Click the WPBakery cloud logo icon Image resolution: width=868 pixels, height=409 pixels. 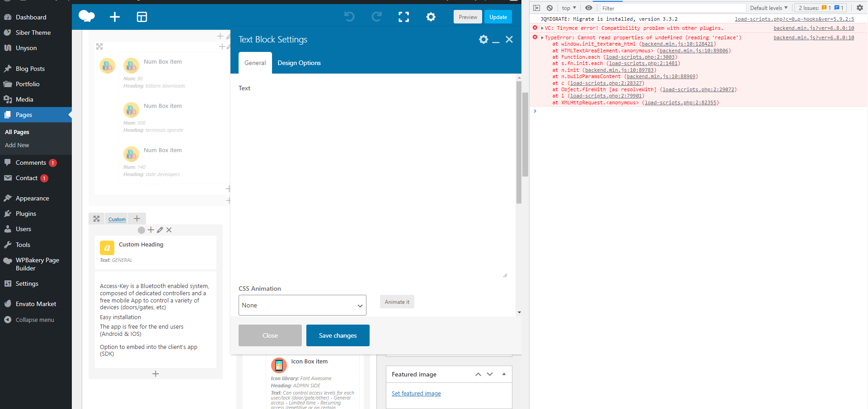(86, 17)
